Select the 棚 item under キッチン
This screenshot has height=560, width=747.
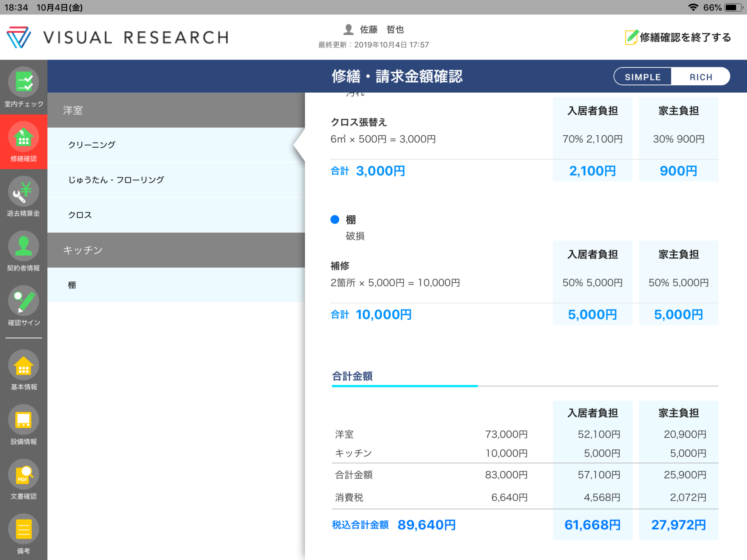[176, 285]
